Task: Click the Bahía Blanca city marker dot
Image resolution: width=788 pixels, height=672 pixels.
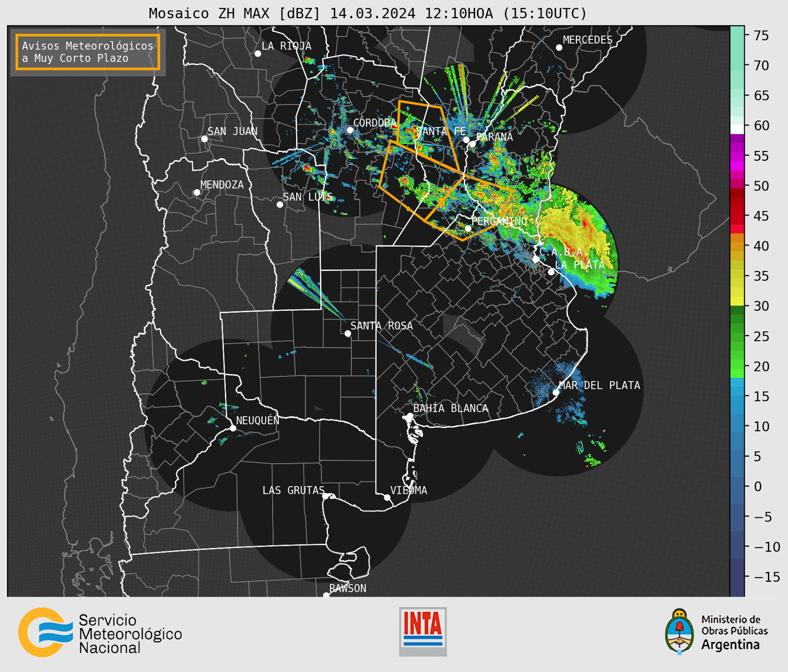Action: pyautogui.click(x=410, y=416)
